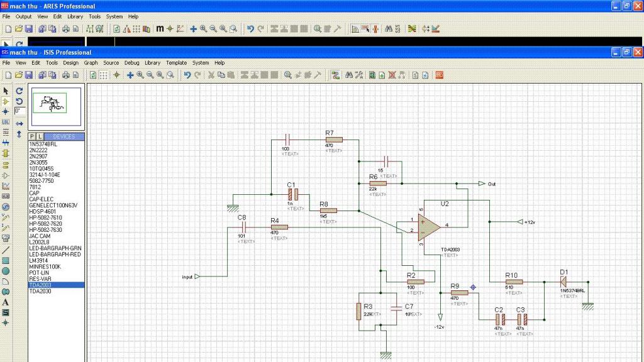Open the Output menu in ARES

click(x=23, y=16)
